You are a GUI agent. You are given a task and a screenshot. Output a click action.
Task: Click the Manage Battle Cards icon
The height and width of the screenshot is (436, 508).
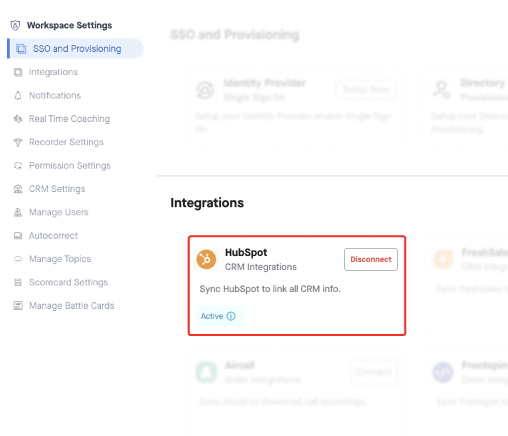click(18, 306)
